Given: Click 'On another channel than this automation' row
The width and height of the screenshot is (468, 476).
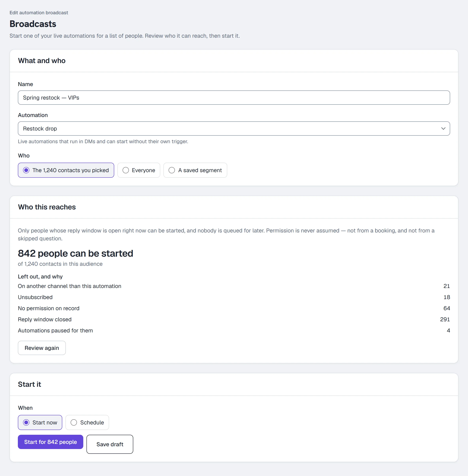Looking at the screenshot, I should point(234,286).
